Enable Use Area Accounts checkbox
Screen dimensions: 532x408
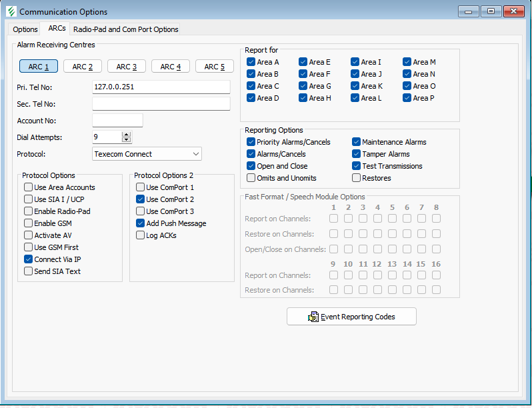pos(29,187)
